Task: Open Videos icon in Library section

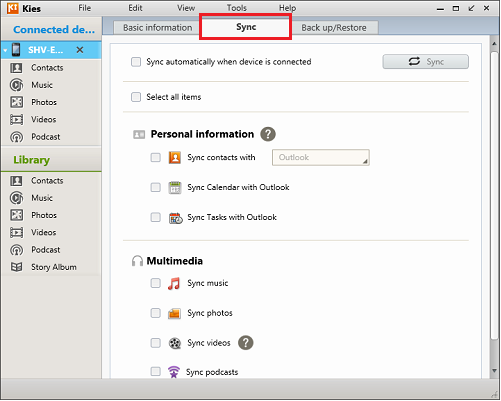Action: (x=16, y=232)
